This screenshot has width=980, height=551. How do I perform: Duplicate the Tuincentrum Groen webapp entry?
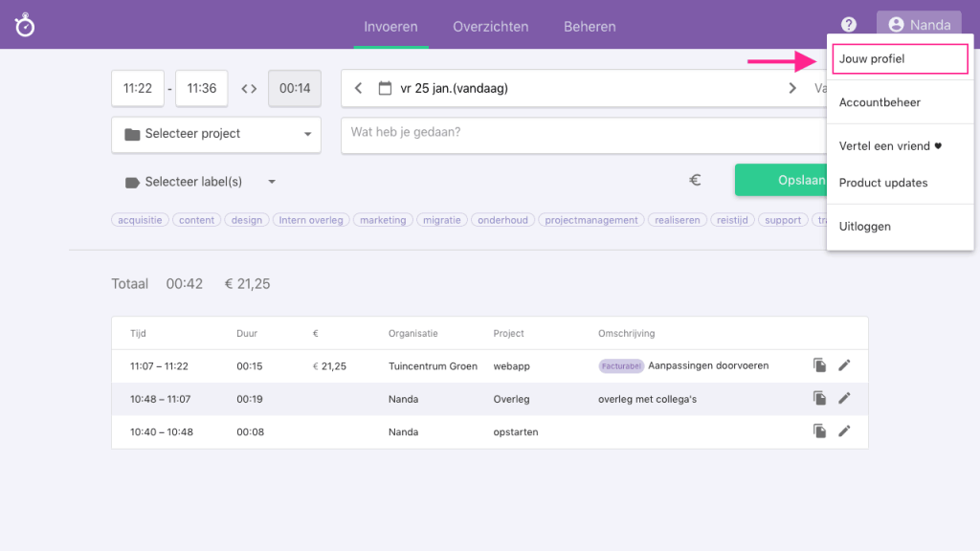tap(819, 365)
